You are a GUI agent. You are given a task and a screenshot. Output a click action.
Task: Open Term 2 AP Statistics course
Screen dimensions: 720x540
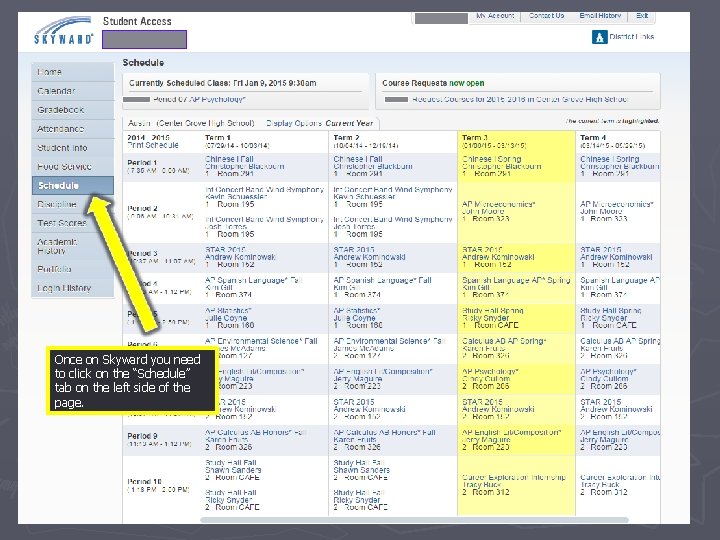pos(356,310)
